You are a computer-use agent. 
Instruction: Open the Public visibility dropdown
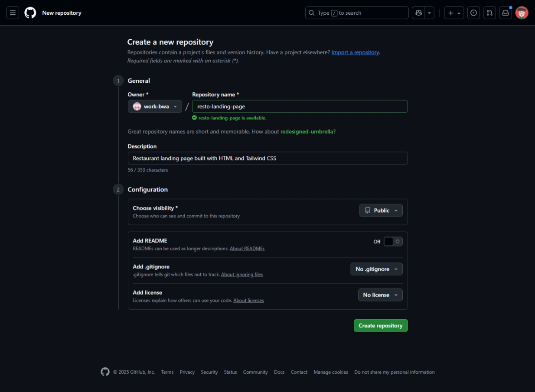381,211
